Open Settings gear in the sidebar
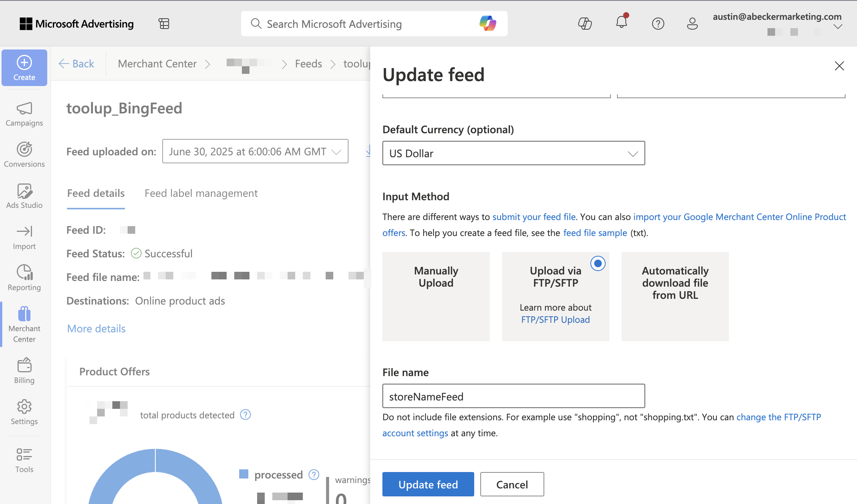Screen dimensions: 857x504 pos(24,407)
